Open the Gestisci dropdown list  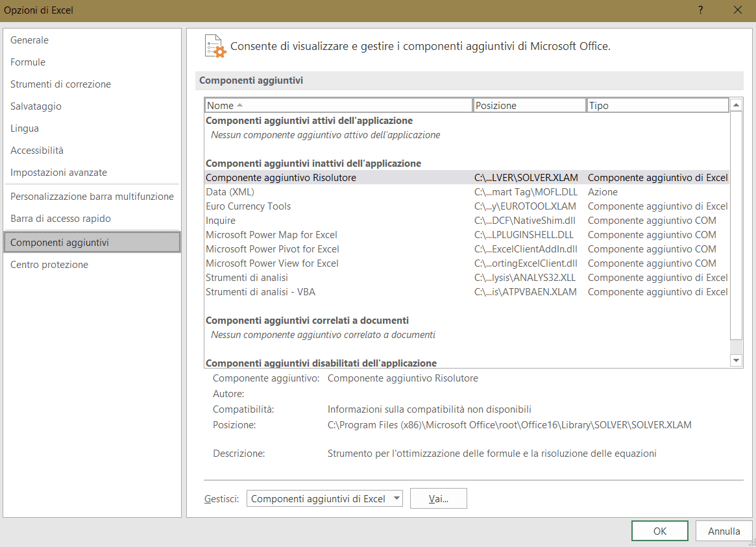point(324,498)
